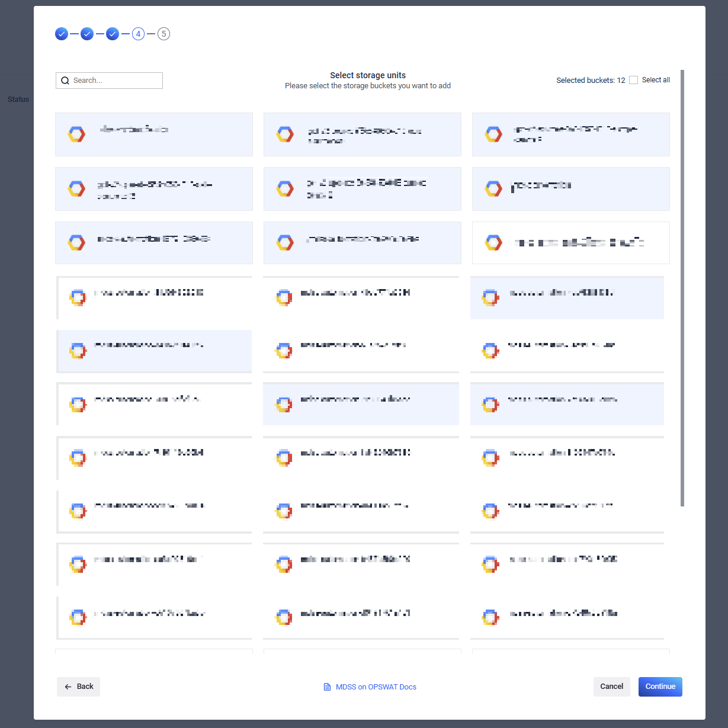The image size is (728, 728).
Task: Click Google Cloud icon of the top-left bucket
Action: 76,134
